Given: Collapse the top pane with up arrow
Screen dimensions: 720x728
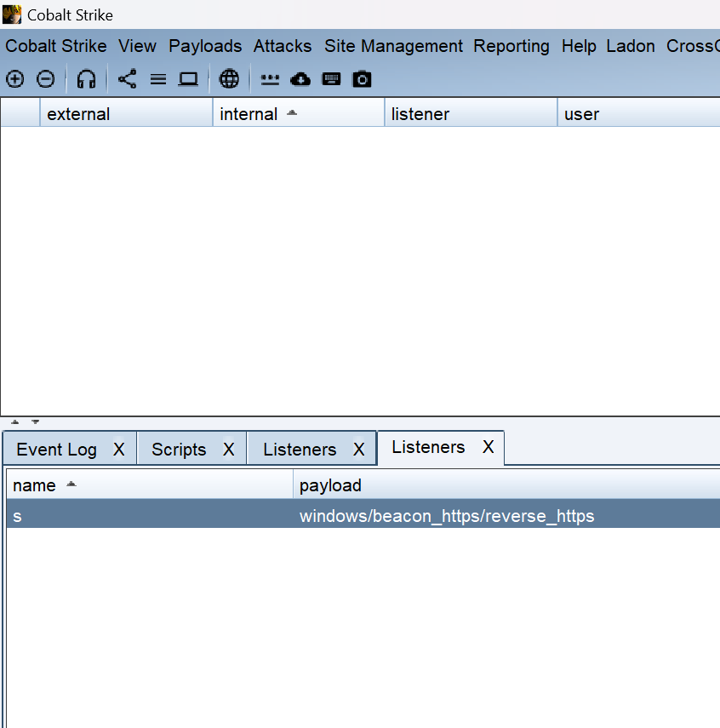Looking at the screenshot, I should pyautogui.click(x=15, y=421).
